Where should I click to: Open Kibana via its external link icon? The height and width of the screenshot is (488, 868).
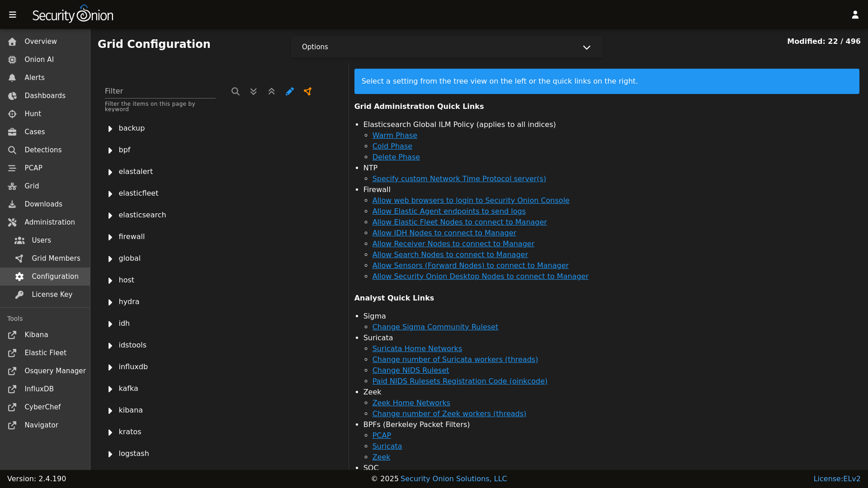coord(12,335)
